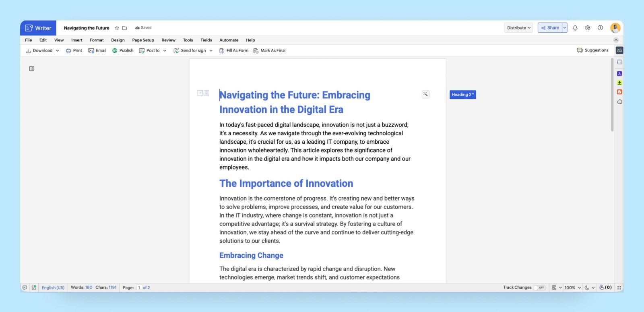
Task: Click the Fill As Form button
Action: [x=234, y=51]
